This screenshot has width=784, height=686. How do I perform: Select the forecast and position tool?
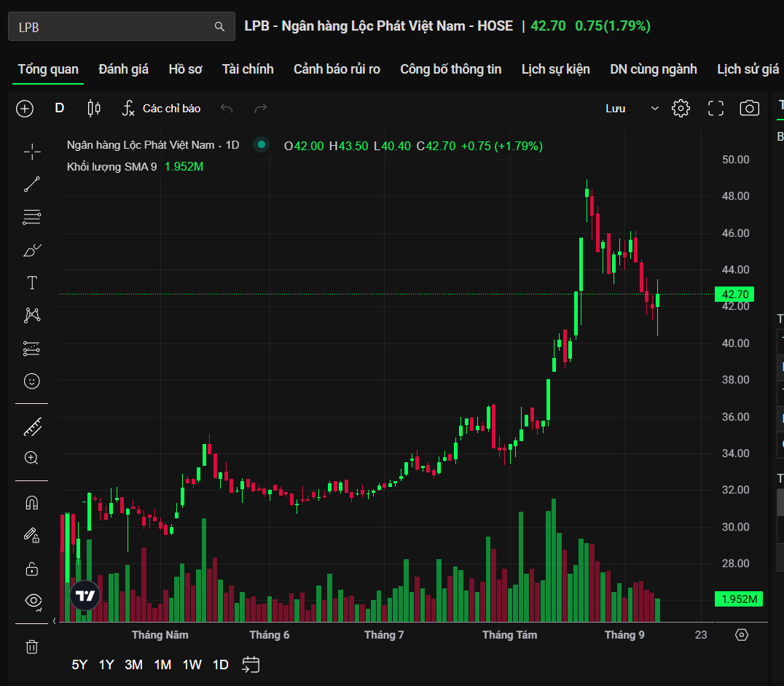click(x=32, y=348)
